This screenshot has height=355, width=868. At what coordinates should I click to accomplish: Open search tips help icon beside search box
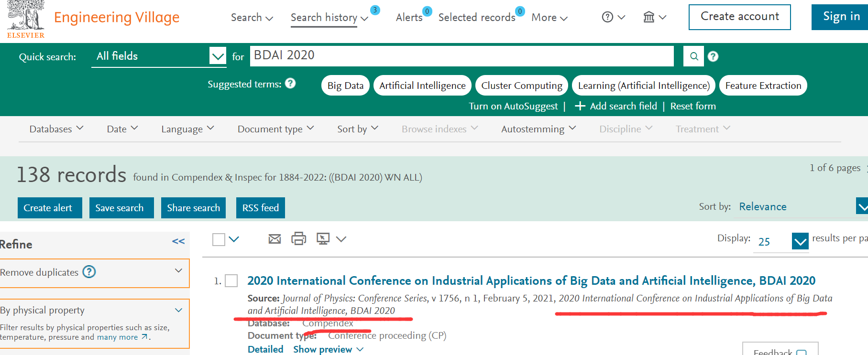(x=713, y=56)
